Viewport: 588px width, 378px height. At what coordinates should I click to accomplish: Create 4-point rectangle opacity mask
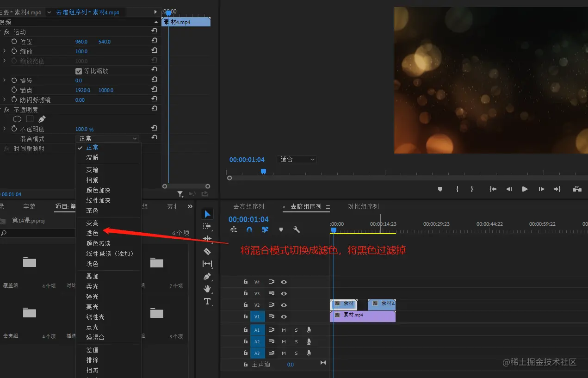(30, 119)
